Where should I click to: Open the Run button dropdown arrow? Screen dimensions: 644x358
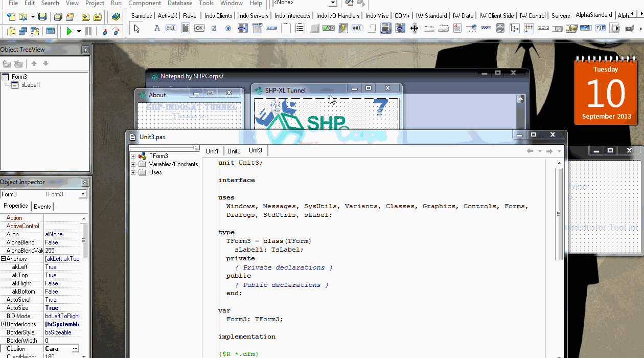tap(79, 31)
